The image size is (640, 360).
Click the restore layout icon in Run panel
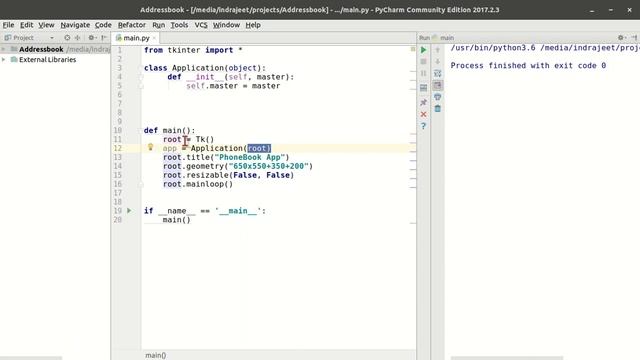pos(423,88)
